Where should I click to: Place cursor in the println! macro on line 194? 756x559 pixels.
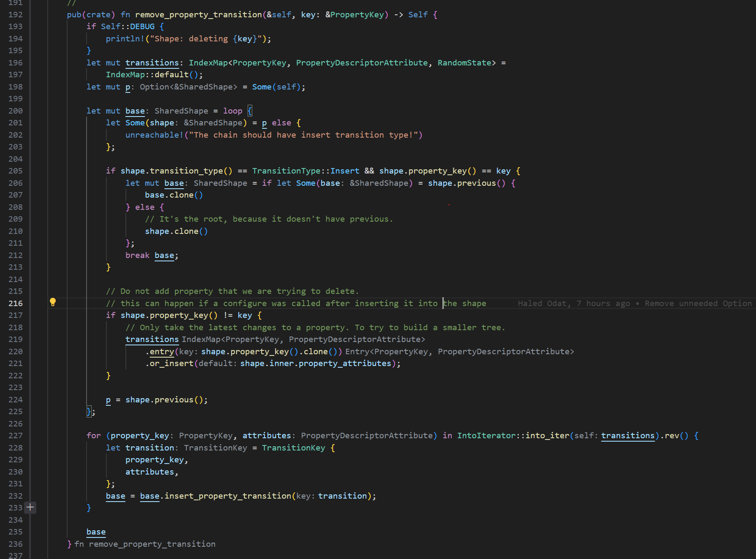point(186,38)
